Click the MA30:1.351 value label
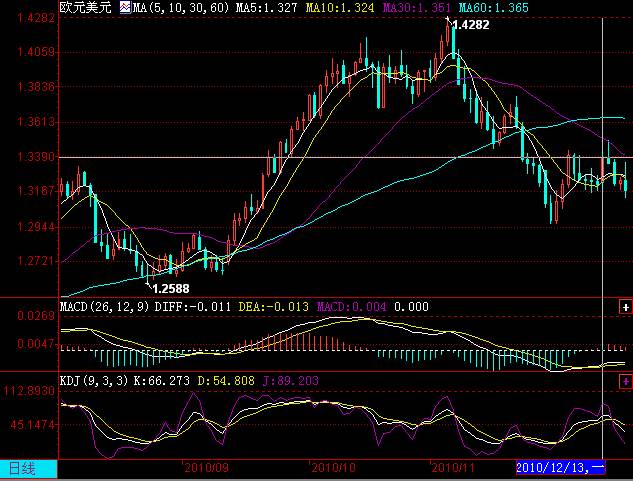This screenshot has width=633, height=481. [416, 8]
